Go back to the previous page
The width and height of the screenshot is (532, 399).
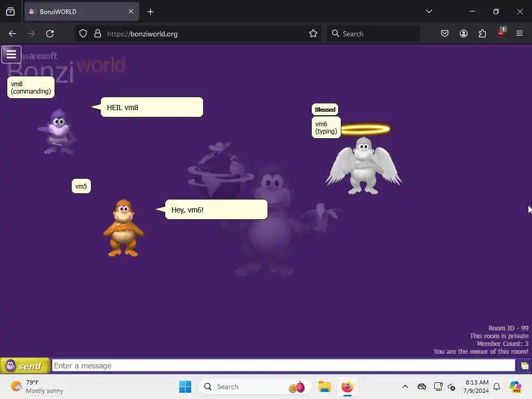(12, 34)
